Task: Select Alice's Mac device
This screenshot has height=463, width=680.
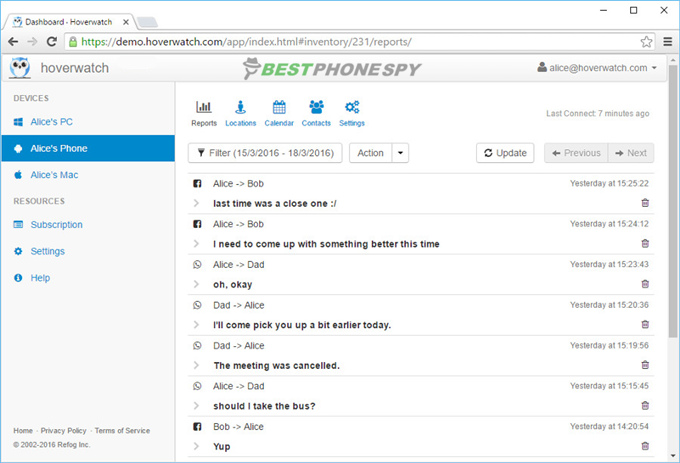Action: 88,175
